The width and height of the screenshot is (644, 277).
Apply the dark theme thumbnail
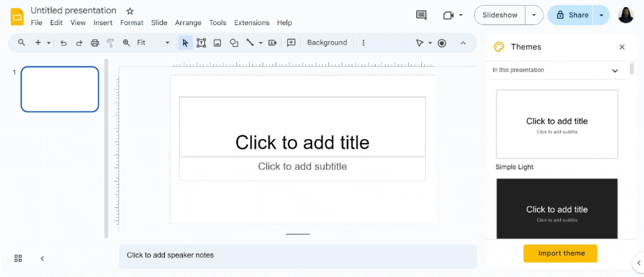[x=557, y=209]
